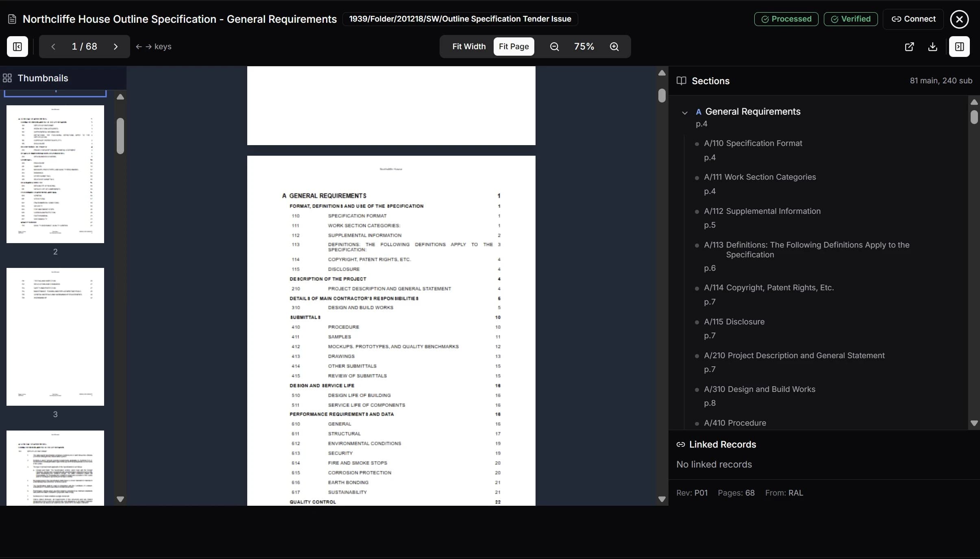The height and width of the screenshot is (559, 980).
Task: Enable Fit Width view mode
Action: 468,46
